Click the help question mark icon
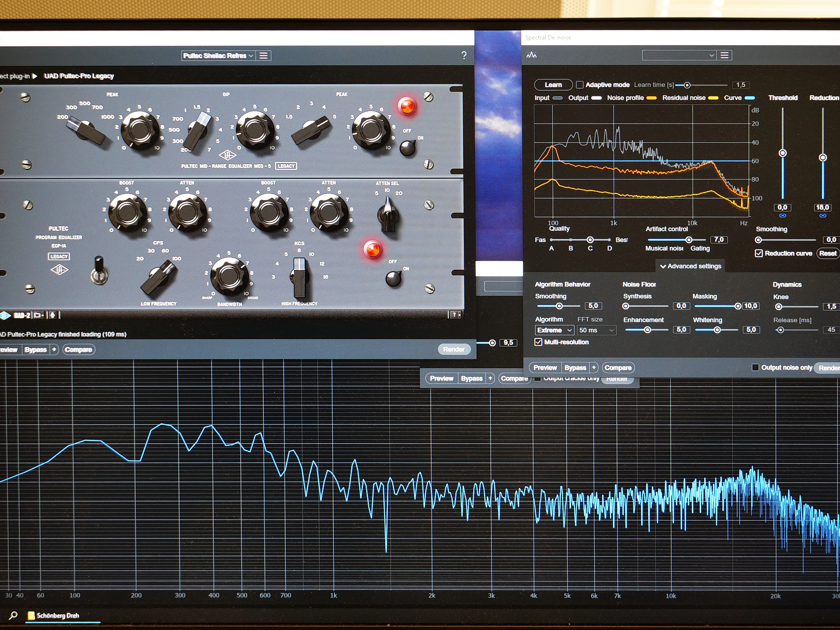 [464, 55]
